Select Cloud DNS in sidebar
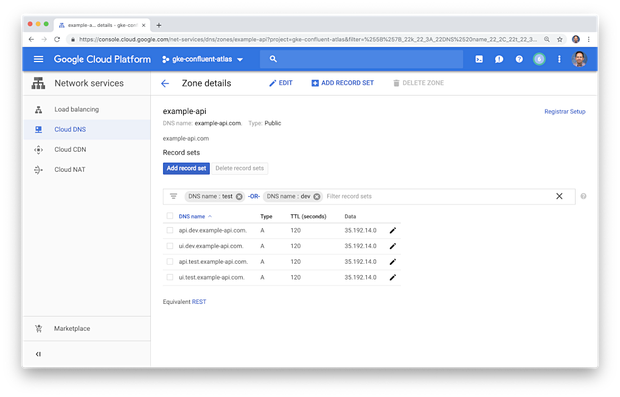Screen dimensions: 620x397 point(87,129)
